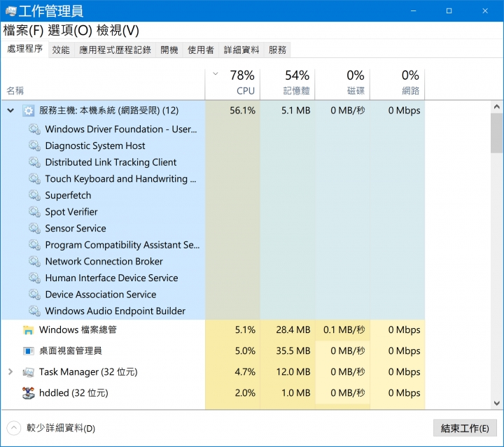Sort by the 0% 磁碟 column header
This screenshot has height=447, width=504.
pyautogui.click(x=342, y=84)
